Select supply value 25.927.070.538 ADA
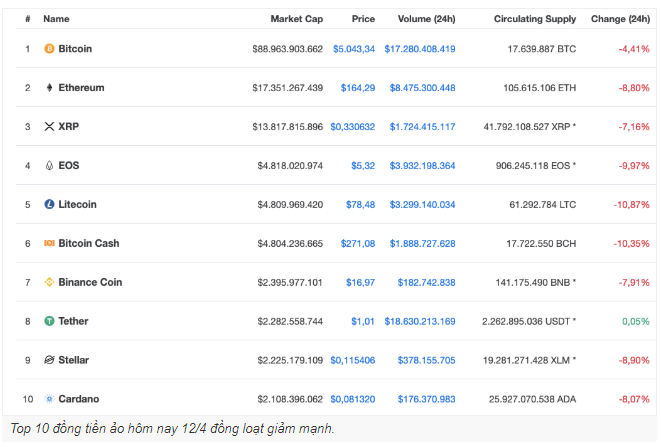661x447 pixels. [x=532, y=399]
